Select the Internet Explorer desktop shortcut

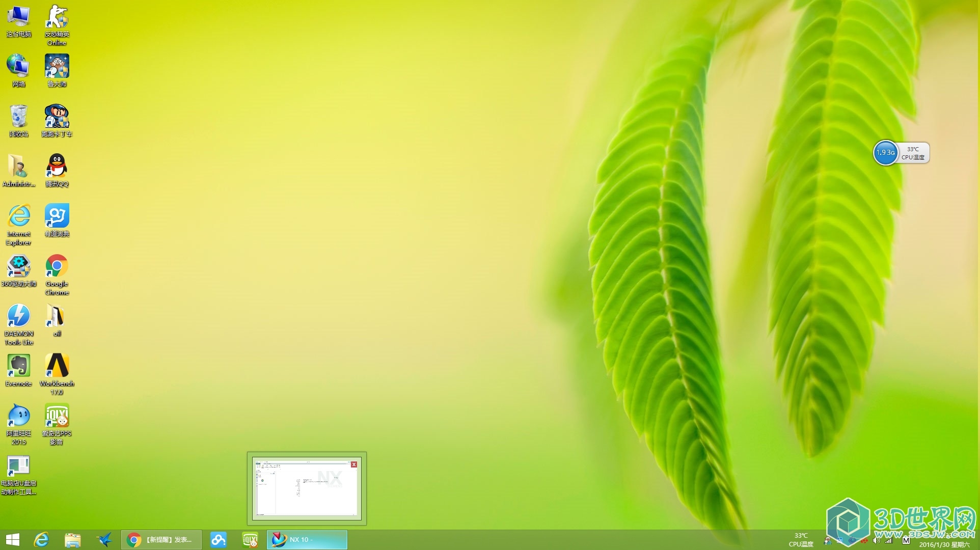point(19,225)
